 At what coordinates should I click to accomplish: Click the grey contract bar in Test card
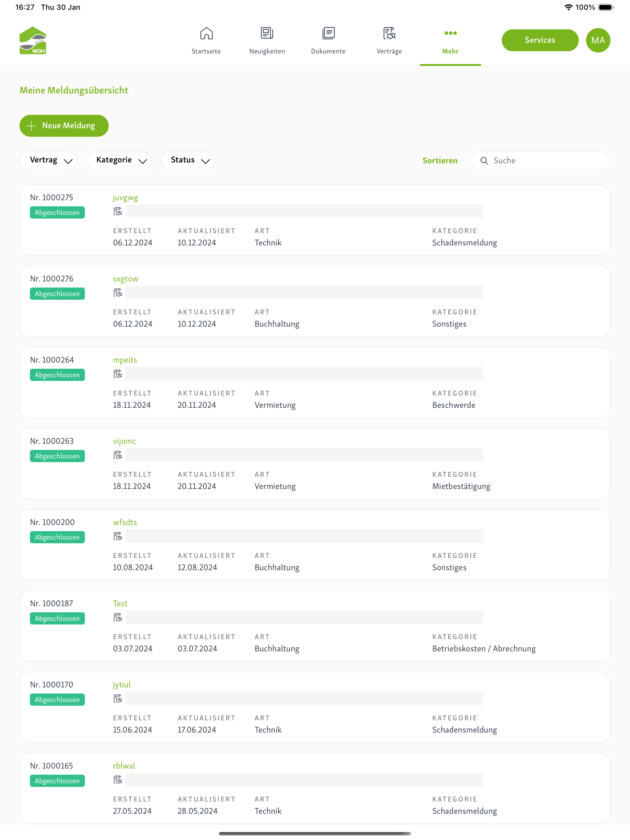click(305, 617)
